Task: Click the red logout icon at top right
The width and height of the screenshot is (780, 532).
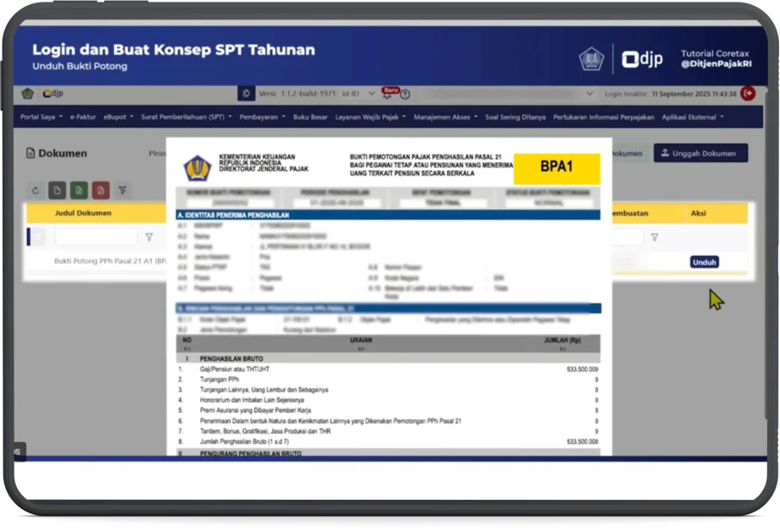Action: click(x=748, y=94)
